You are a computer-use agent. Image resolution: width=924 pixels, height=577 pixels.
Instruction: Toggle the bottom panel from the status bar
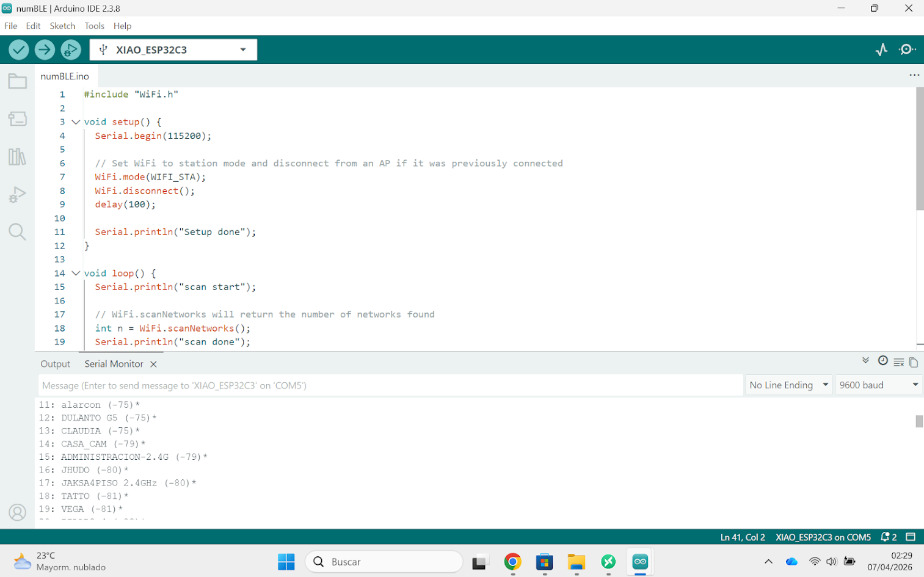911,537
